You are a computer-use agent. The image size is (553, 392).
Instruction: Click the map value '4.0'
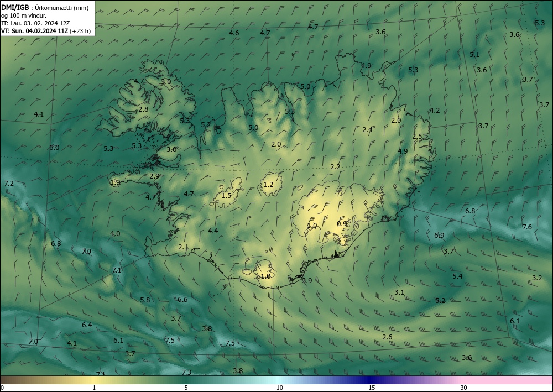[x=115, y=234]
